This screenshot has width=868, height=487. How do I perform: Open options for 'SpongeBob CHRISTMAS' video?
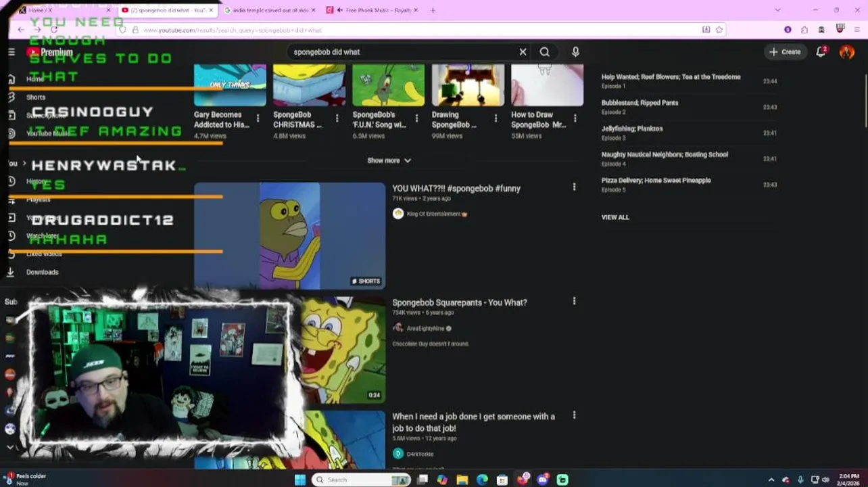click(337, 118)
